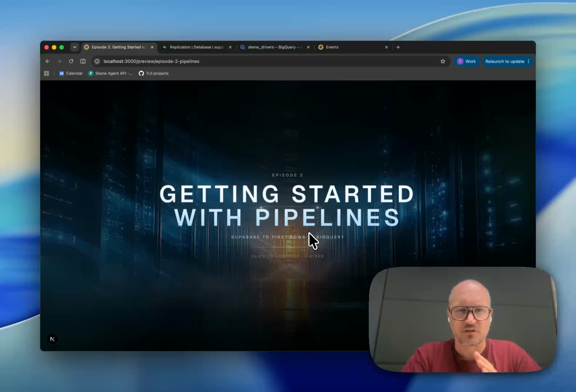
Task: Click the Next.js dev tools indicator
Action: [52, 339]
